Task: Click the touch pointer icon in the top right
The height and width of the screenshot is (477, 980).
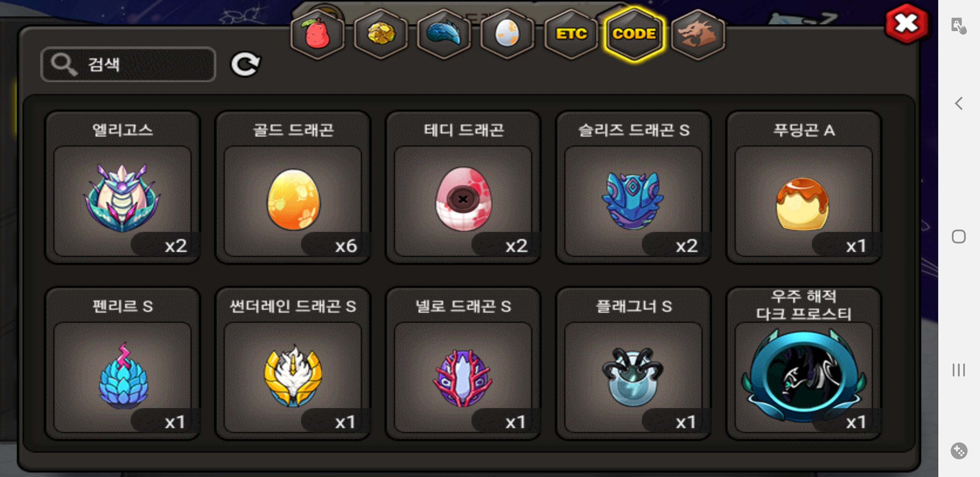Action: coord(959,26)
